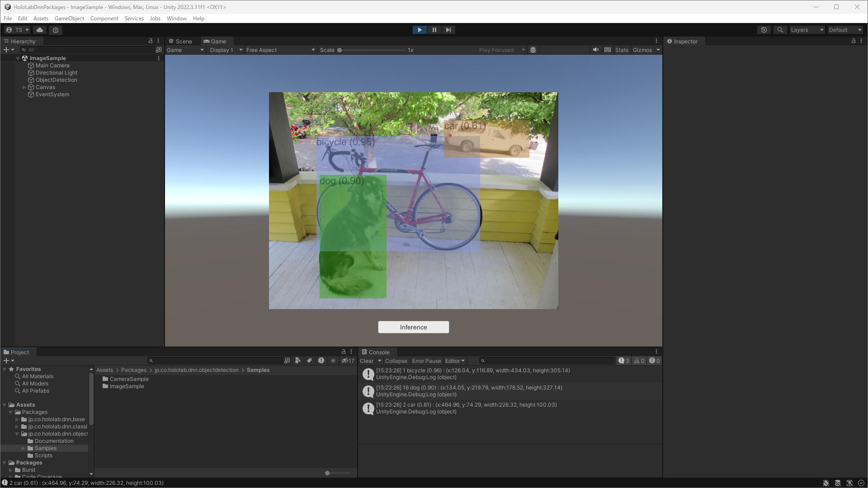Screen dimensions: 868x488
Task: Lock the Inspector panel
Action: 853,41
